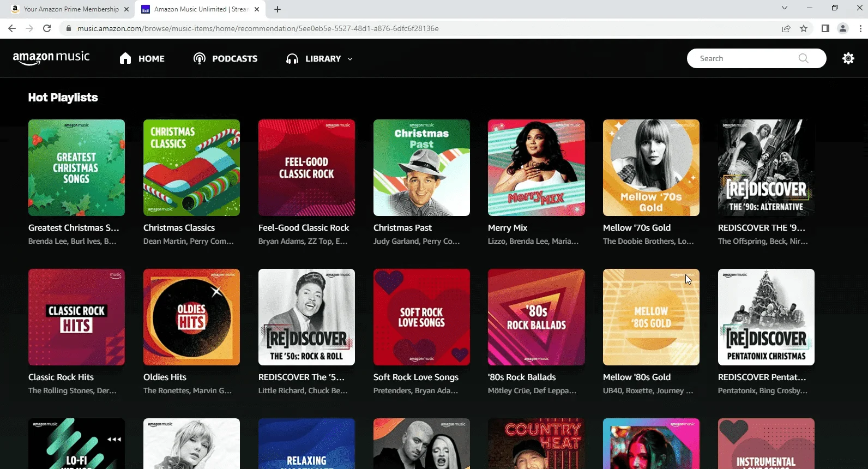The height and width of the screenshot is (469, 868).
Task: Open Podcasts section
Action: tap(225, 58)
